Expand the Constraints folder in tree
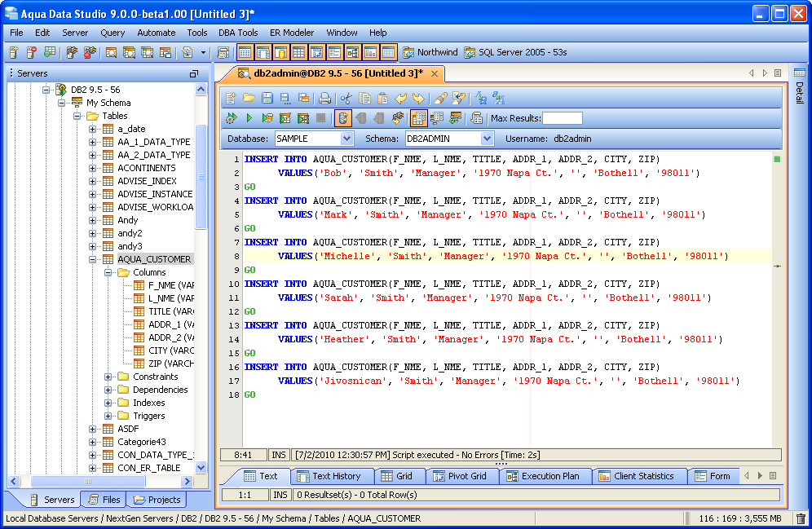Screen dimensions: 812x529 click(x=108, y=377)
